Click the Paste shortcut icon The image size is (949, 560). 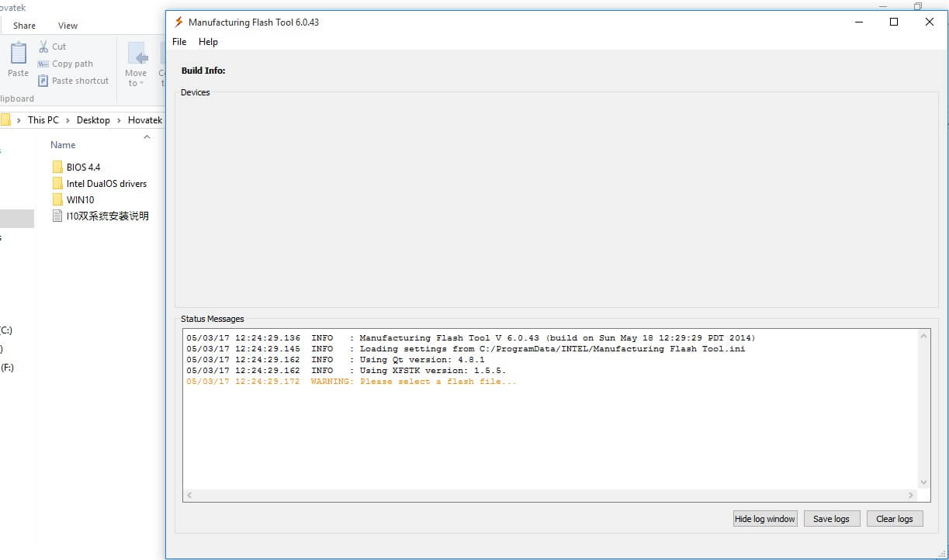point(43,81)
